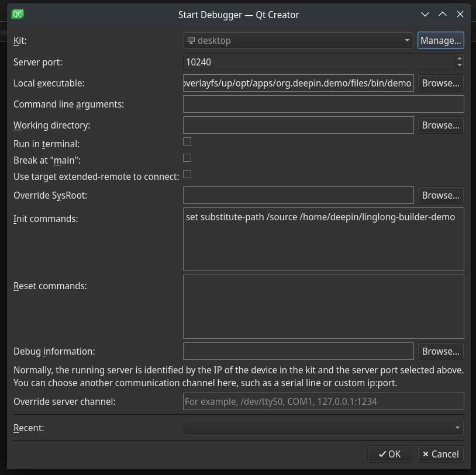Viewport: 476px width, 475px height.
Task: Focus the Debug information field
Action: click(298, 351)
